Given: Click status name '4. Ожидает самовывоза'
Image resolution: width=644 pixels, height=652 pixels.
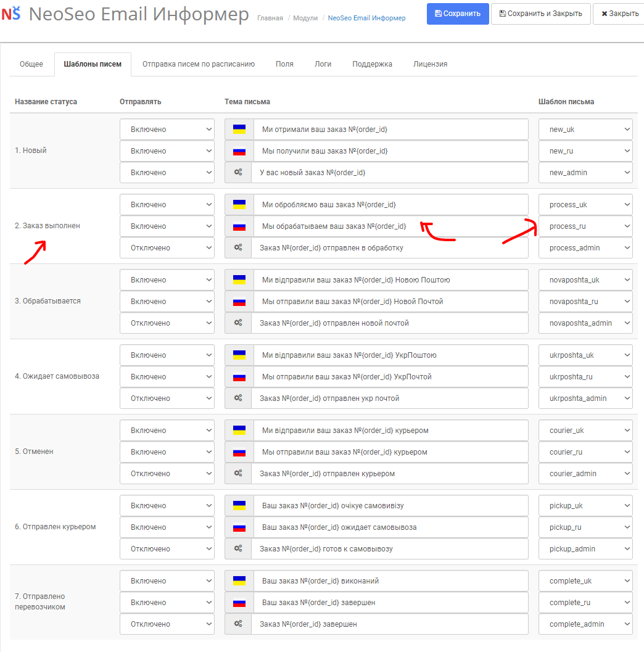Looking at the screenshot, I should coord(57,376).
